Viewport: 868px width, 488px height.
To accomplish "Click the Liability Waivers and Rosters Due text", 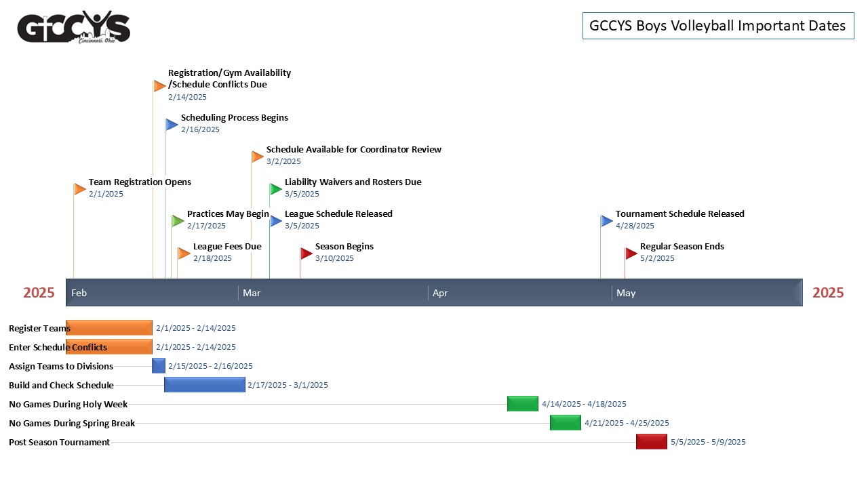I will point(353,182).
